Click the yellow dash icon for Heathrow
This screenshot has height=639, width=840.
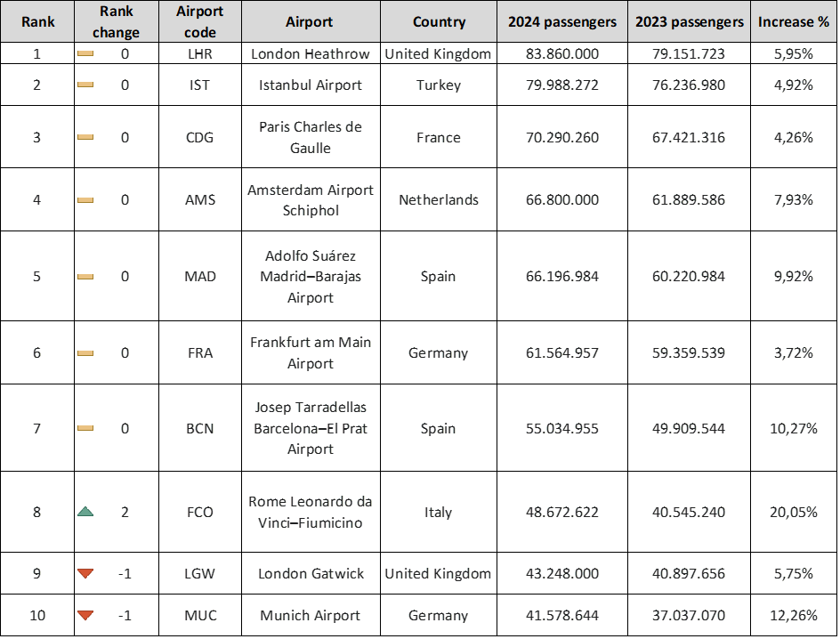tap(85, 54)
